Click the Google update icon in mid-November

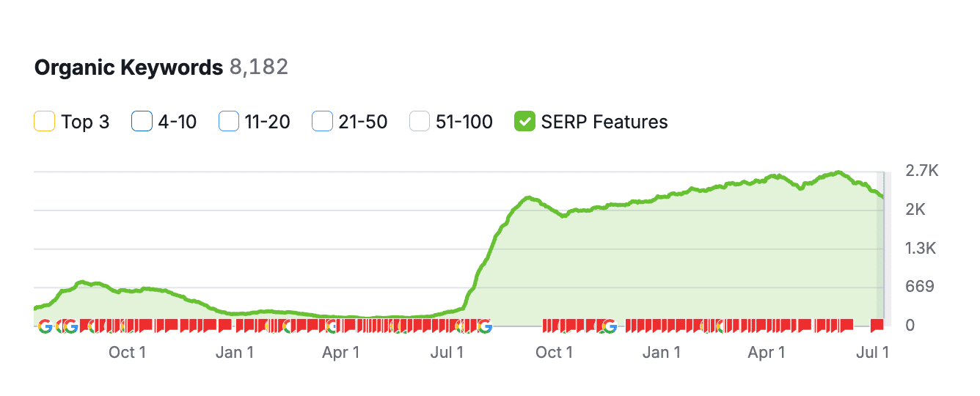pos(608,326)
